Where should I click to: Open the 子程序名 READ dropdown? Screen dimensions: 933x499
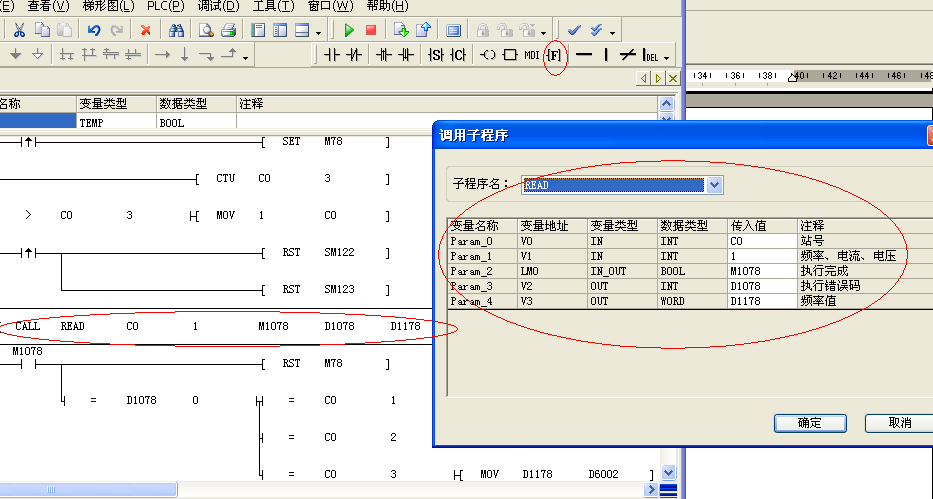[x=714, y=185]
